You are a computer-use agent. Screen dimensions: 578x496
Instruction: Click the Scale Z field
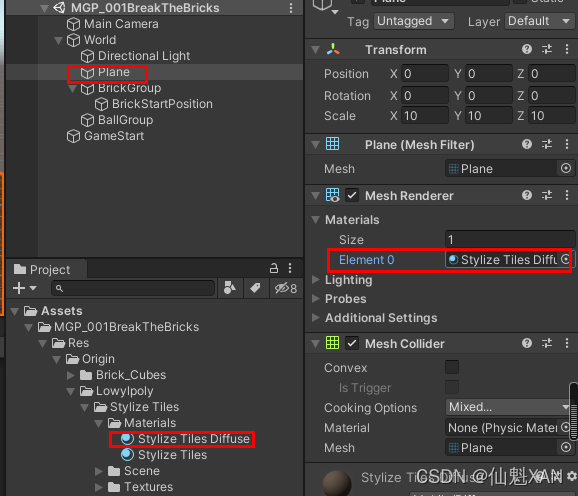point(551,116)
